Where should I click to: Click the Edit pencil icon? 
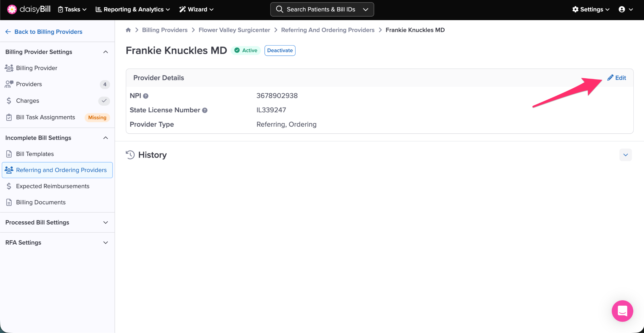coord(610,78)
